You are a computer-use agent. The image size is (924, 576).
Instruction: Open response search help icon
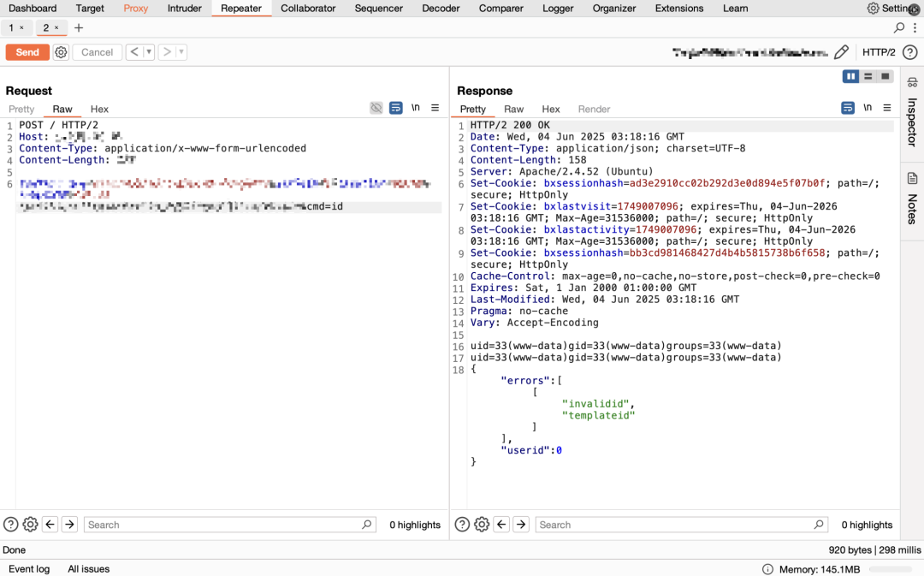click(x=462, y=524)
